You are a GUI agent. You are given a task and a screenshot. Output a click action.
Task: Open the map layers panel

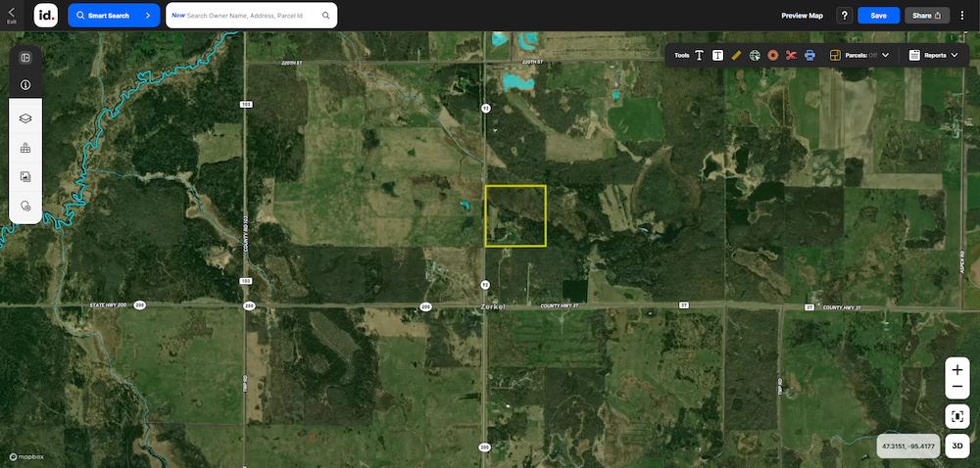point(25,117)
